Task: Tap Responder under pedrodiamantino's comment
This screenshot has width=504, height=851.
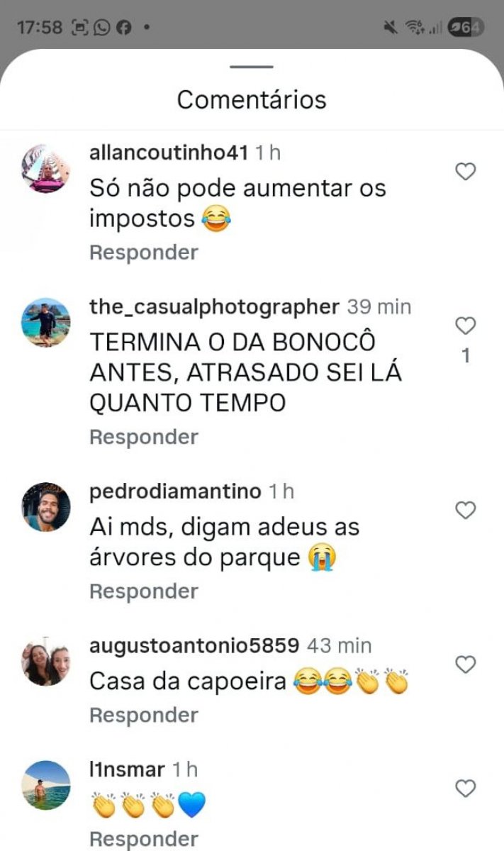Action: (x=144, y=591)
